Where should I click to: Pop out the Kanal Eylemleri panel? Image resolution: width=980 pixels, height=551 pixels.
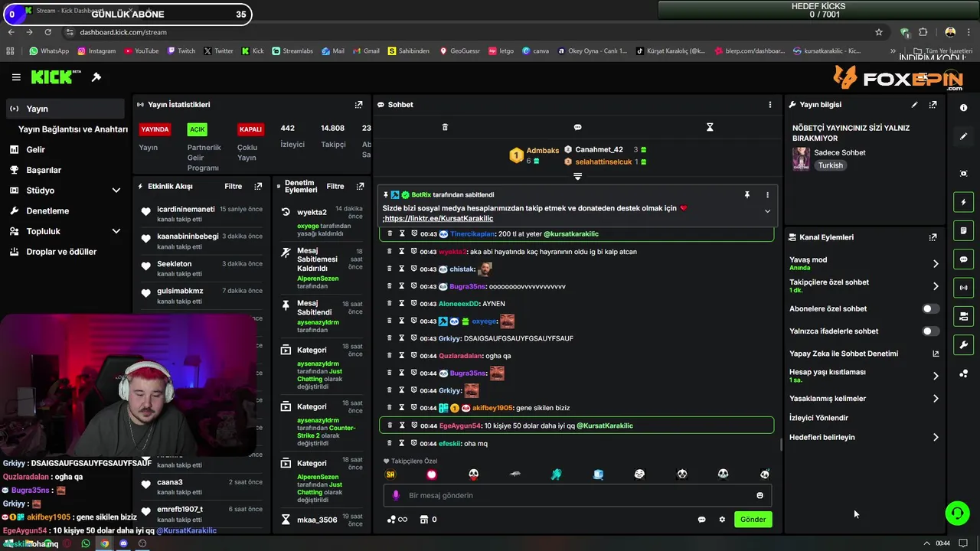tap(933, 237)
